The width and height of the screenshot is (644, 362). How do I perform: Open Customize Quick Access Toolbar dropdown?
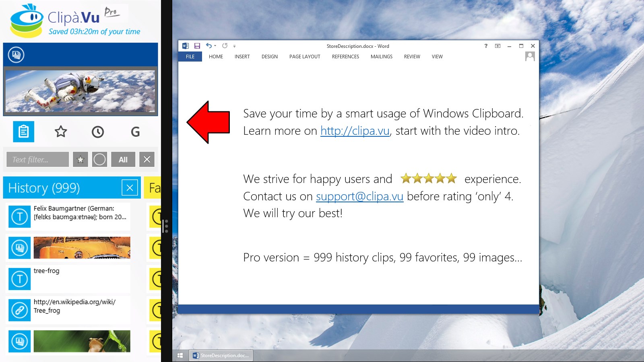234,46
